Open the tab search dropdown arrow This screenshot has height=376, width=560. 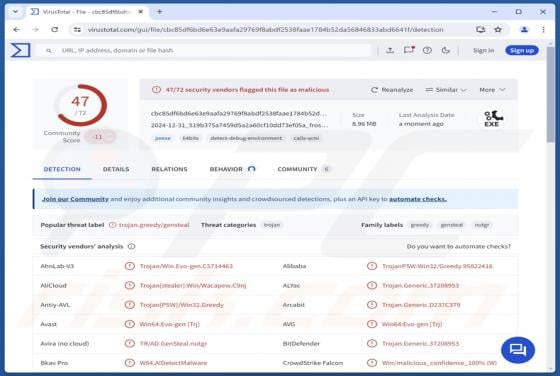click(x=15, y=12)
